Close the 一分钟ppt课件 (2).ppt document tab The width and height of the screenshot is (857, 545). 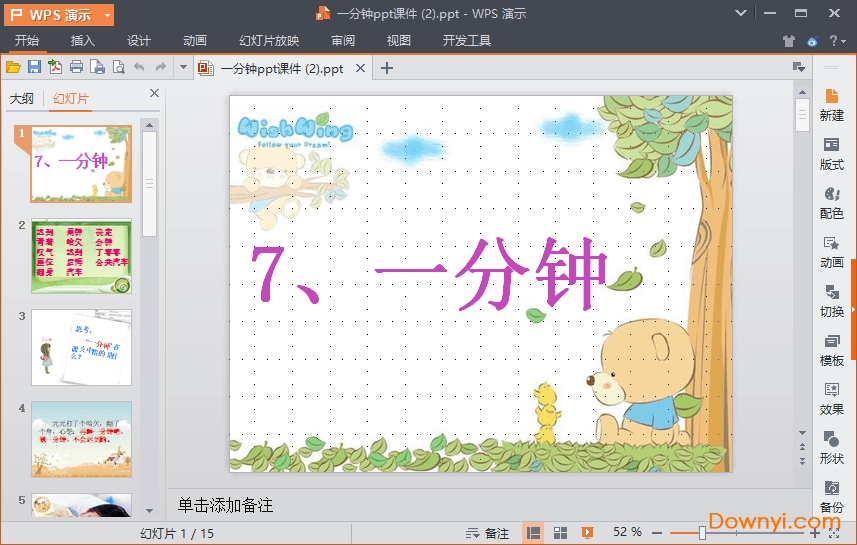(360, 68)
